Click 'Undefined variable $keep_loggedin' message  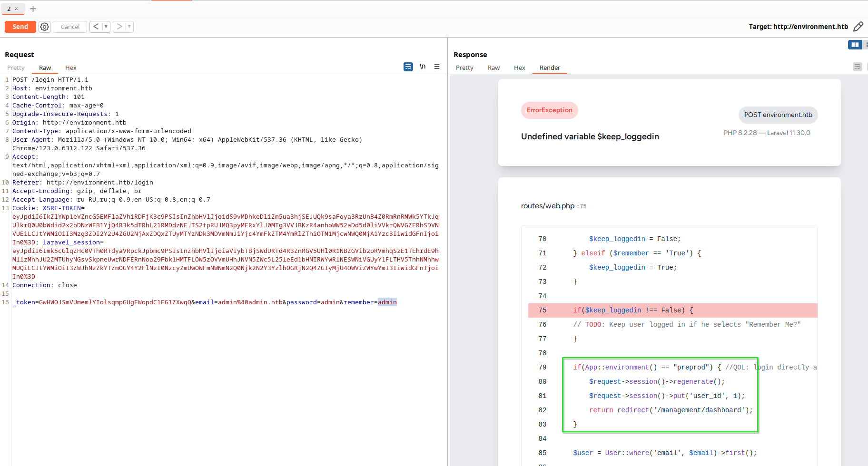coord(590,136)
